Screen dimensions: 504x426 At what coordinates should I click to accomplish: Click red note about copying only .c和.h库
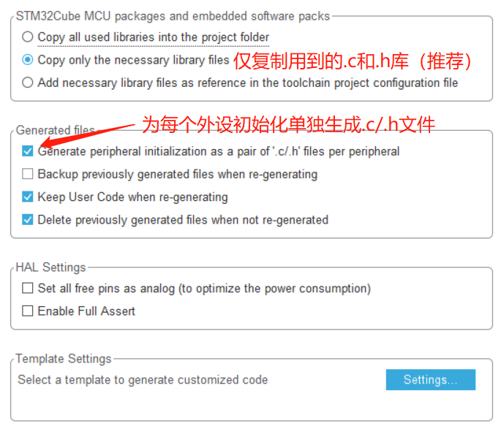click(353, 61)
